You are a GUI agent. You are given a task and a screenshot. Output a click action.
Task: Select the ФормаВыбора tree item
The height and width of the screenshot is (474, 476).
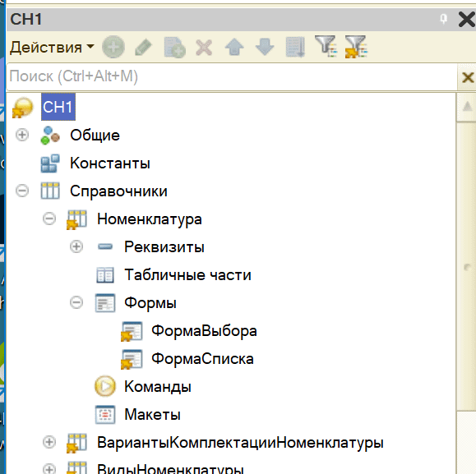(204, 330)
